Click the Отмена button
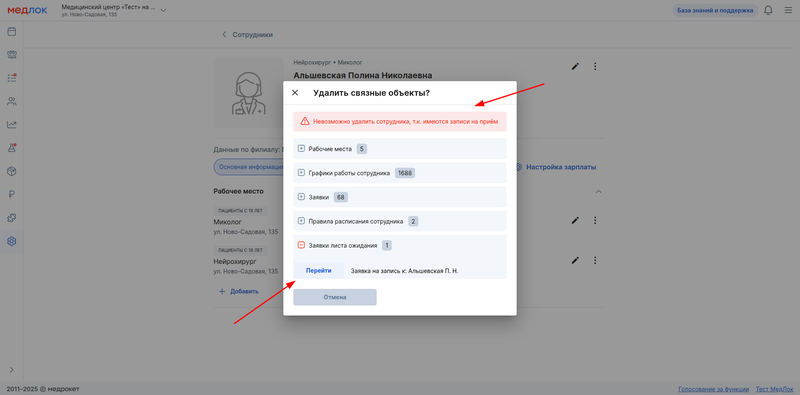 click(x=335, y=297)
